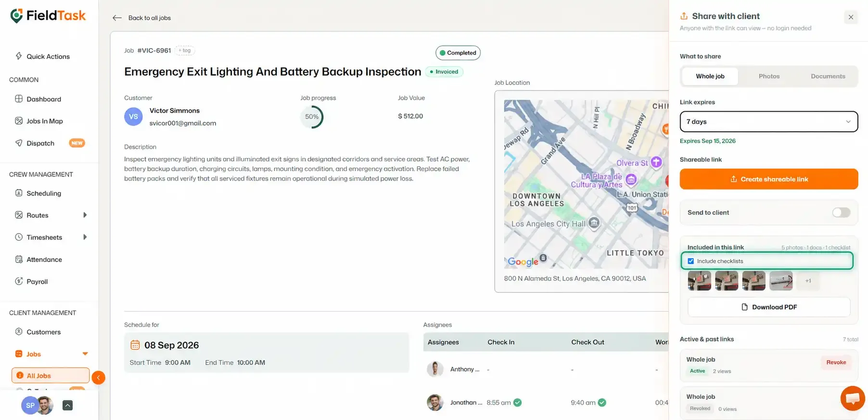Click the Olvera St map marker
The width and height of the screenshot is (868, 420).
pyautogui.click(x=656, y=162)
